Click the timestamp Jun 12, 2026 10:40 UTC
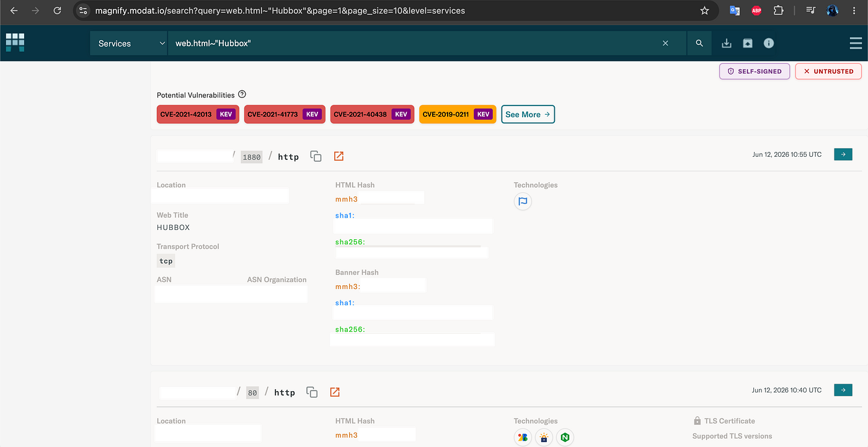 coord(787,390)
